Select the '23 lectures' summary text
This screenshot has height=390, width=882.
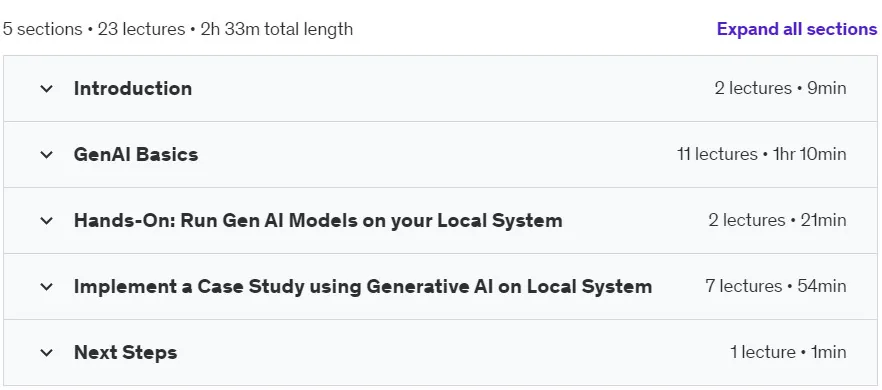pos(141,29)
